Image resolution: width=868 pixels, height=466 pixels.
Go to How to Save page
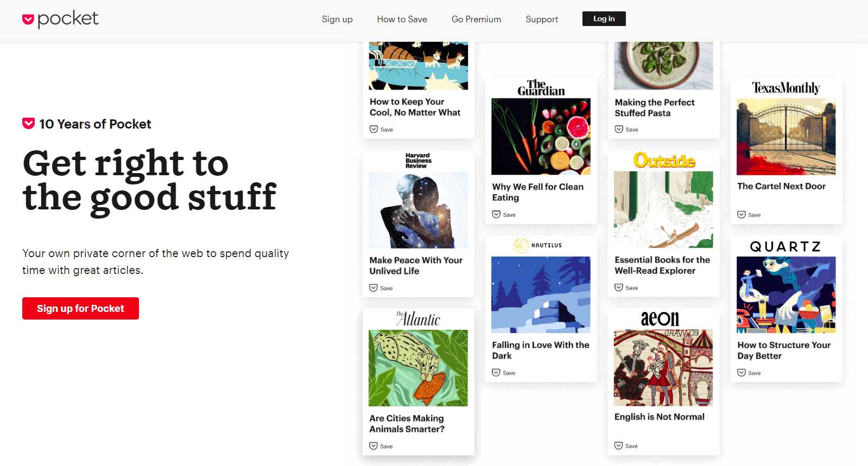402,20
